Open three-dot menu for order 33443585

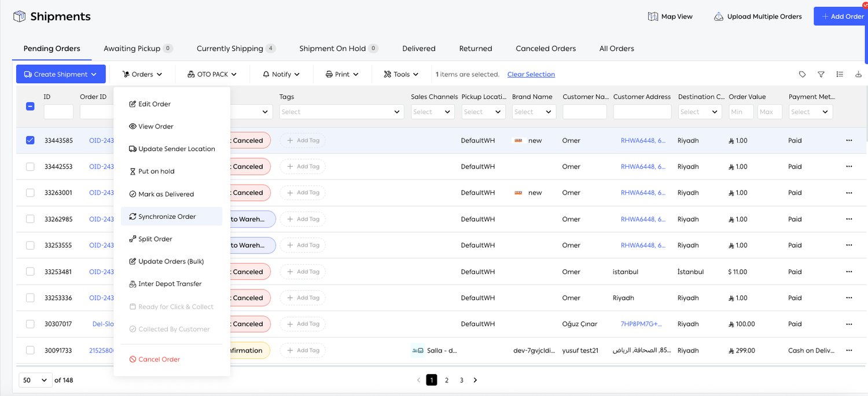pyautogui.click(x=849, y=140)
